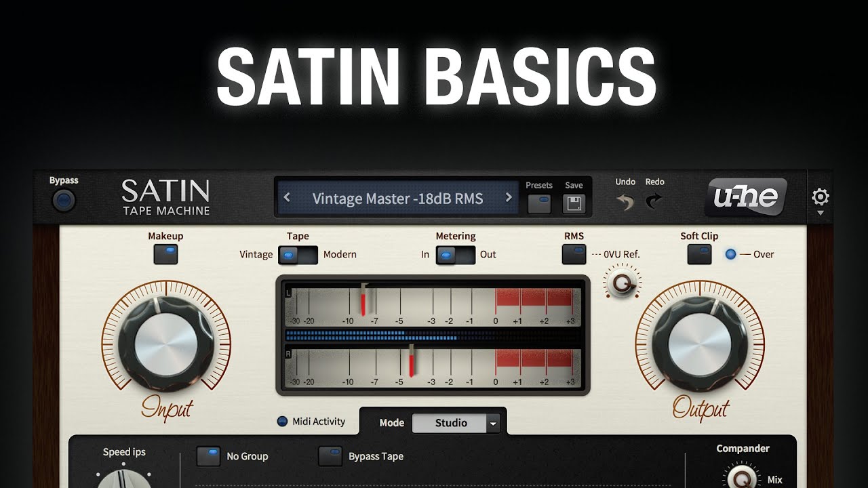This screenshot has width=868, height=488.
Task: Click the SATIN Tape Machine logo
Action: coord(165,197)
